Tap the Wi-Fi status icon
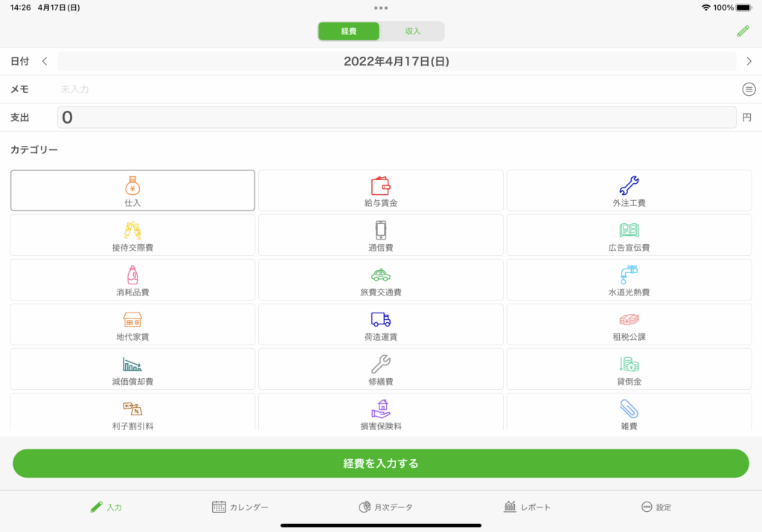 705,7
